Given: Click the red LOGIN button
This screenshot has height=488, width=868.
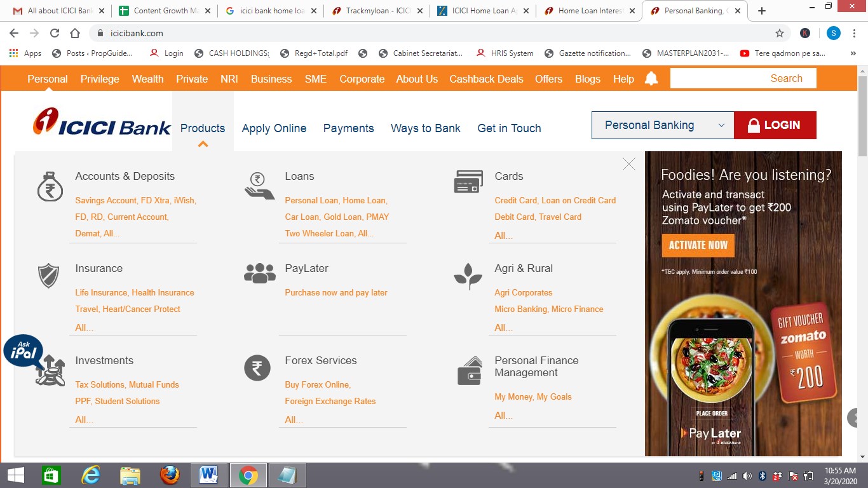Looking at the screenshot, I should point(775,125).
